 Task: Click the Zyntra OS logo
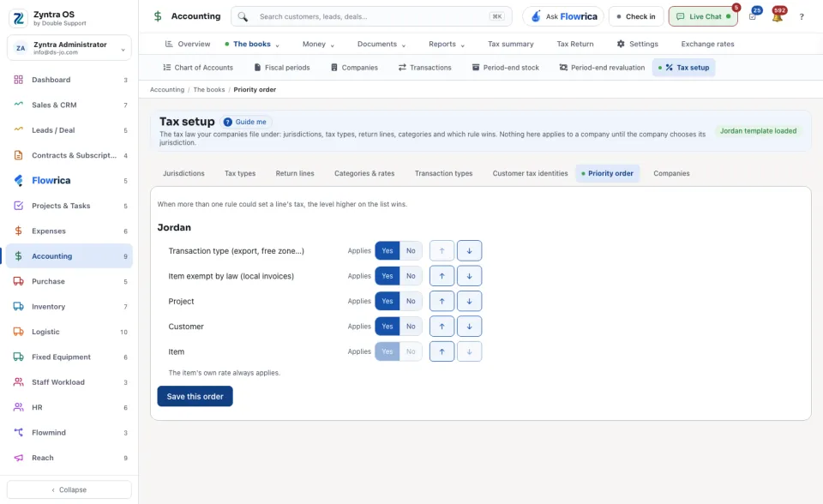point(18,18)
